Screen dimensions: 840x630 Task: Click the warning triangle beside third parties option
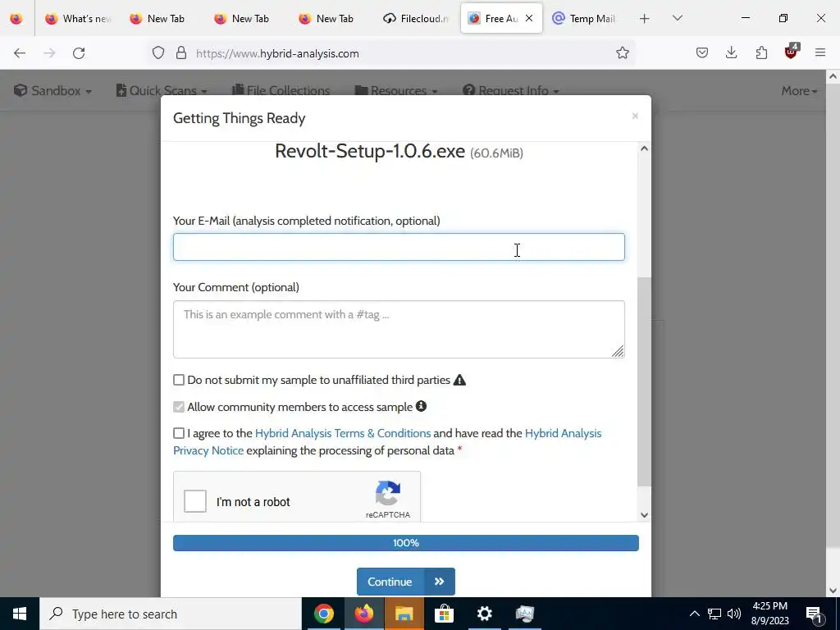[x=459, y=381]
